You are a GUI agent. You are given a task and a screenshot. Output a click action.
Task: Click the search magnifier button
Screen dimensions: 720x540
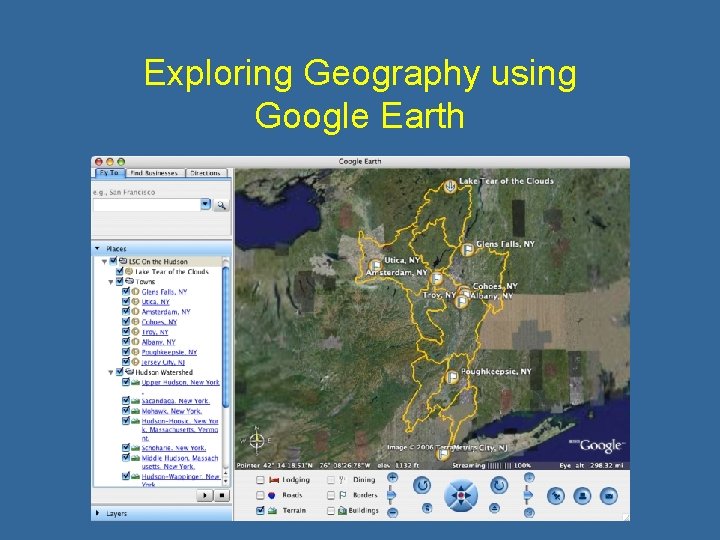221,205
